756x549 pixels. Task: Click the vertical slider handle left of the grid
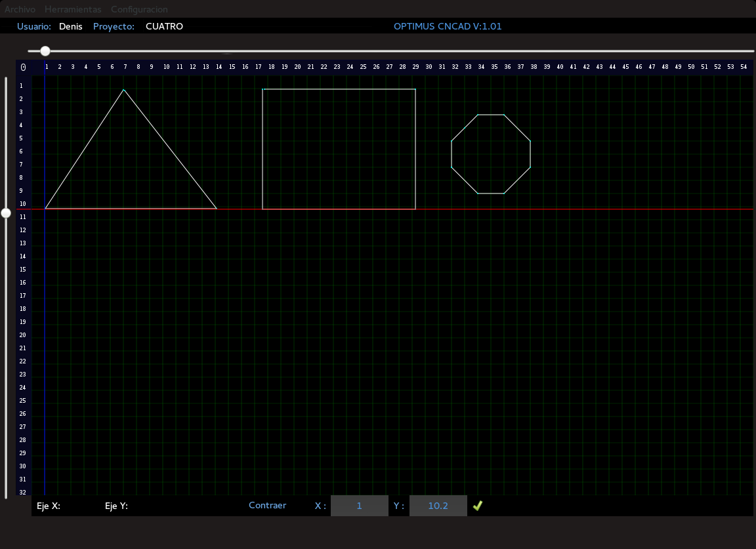click(6, 213)
